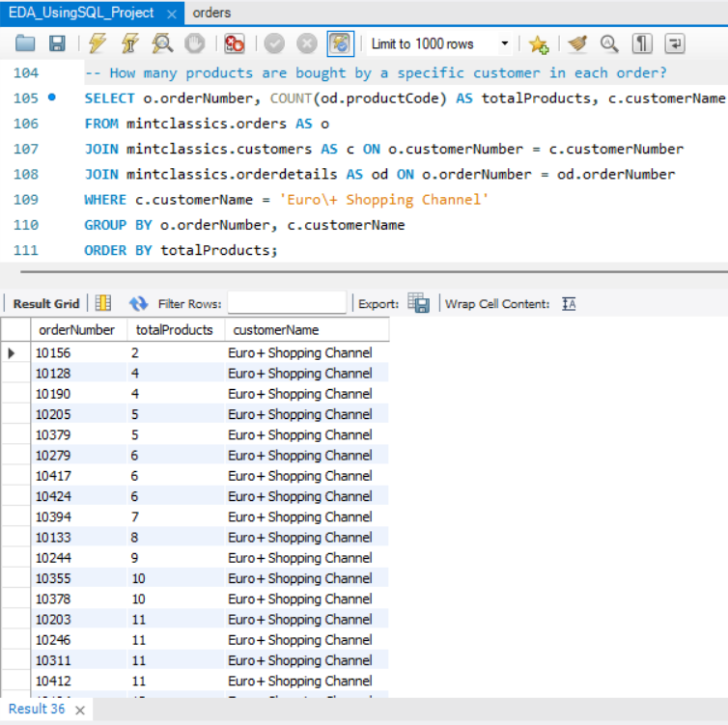Select the Result 36 tab

37,709
